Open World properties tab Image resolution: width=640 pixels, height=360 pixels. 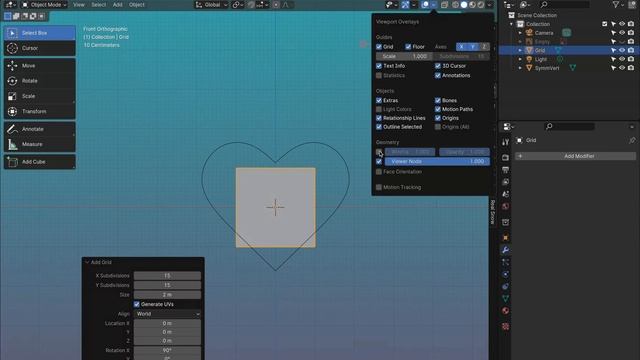(505, 207)
